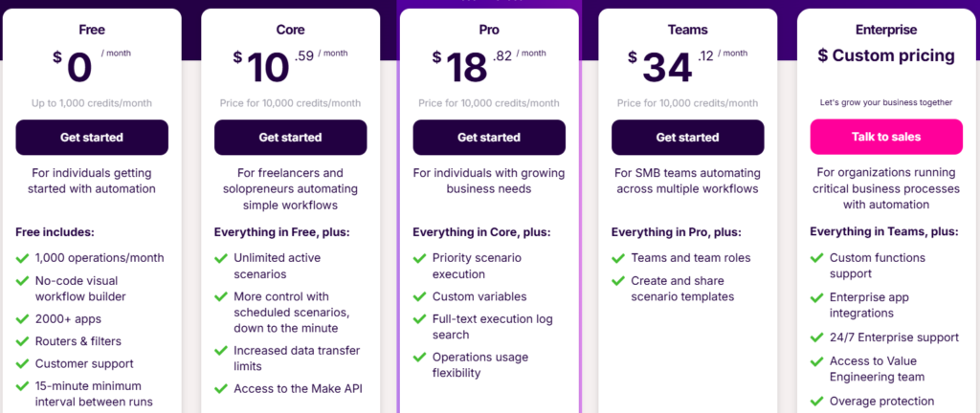Click the checkmark for 24/7 Enterprise support
980x413 pixels.
[816, 337]
